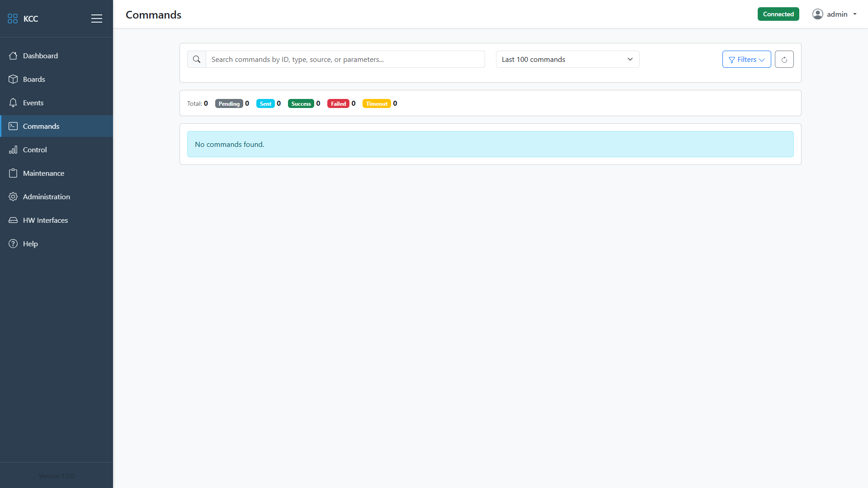868x488 pixels.
Task: Click the Administration gear icon
Action: 13,197
